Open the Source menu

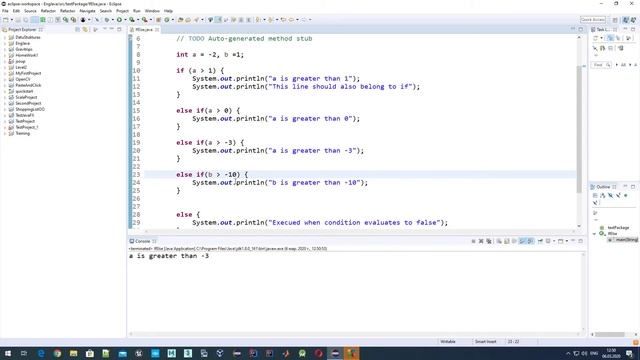click(30, 11)
